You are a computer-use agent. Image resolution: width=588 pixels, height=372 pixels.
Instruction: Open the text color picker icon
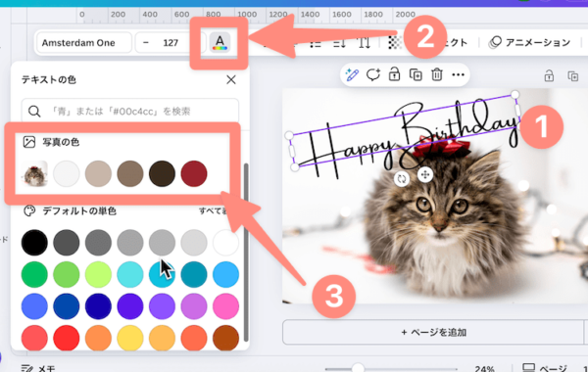point(220,43)
